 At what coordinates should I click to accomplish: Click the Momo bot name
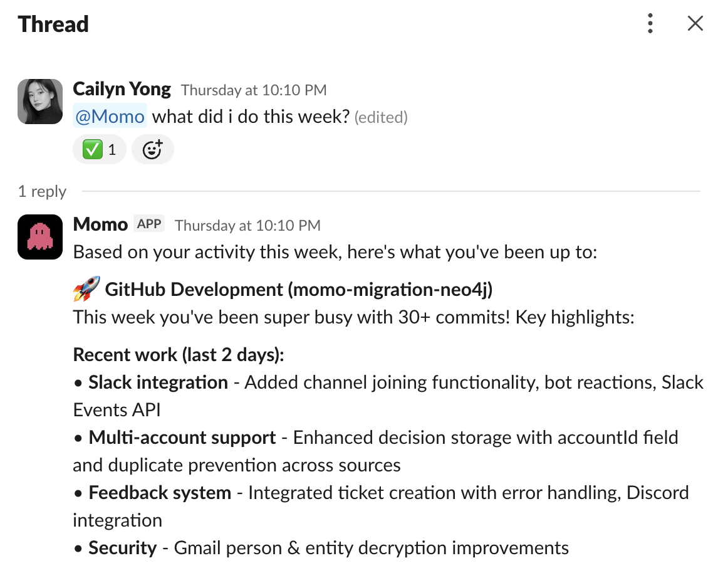pyautogui.click(x=100, y=224)
